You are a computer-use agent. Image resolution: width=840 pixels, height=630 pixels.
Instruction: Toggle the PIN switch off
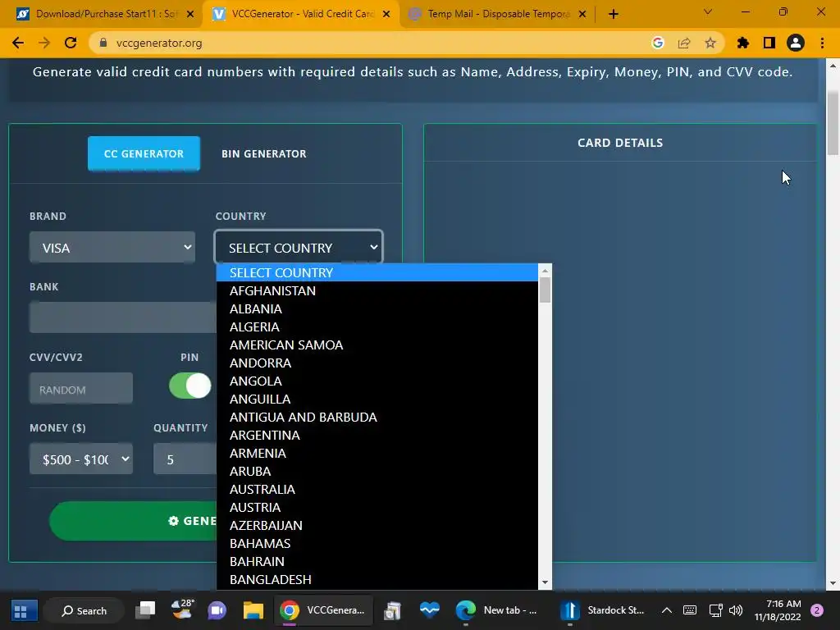click(x=189, y=386)
